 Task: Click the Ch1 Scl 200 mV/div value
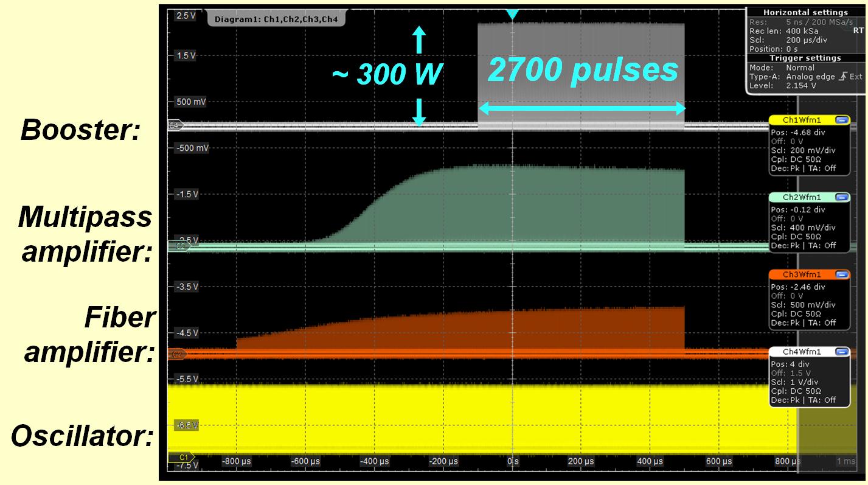tap(813, 150)
